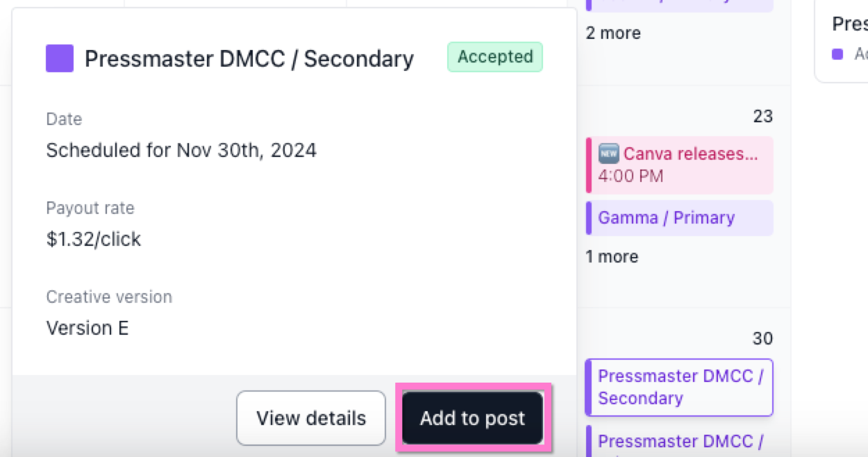
Task: Click the "Scheduled for Nov 30th, 2024" text
Action: 181,150
